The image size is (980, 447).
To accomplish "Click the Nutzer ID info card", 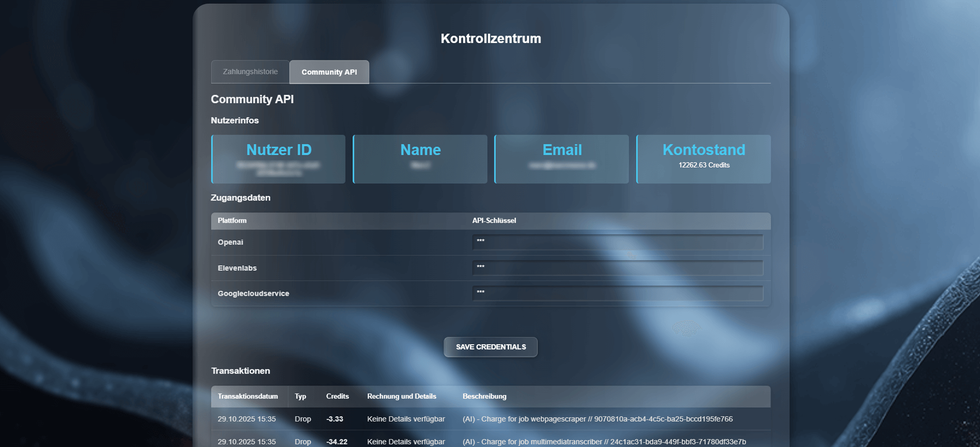I will [x=279, y=159].
